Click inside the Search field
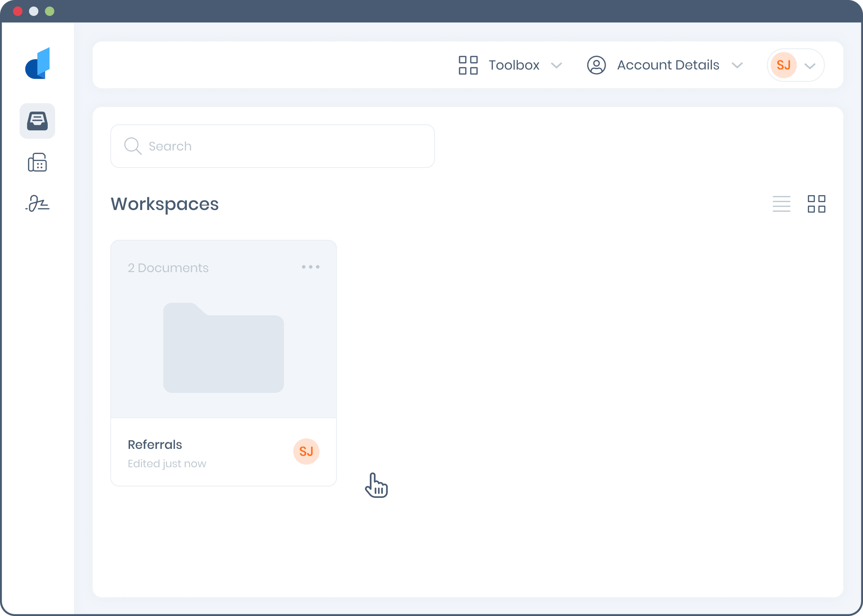Screen dimensions: 863x616 point(272,146)
